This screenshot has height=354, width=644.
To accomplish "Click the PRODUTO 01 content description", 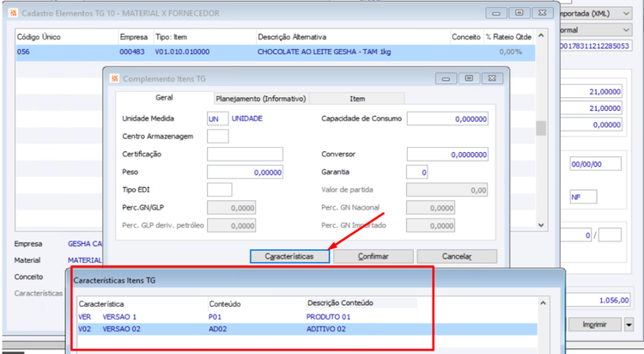I will tap(329, 317).
